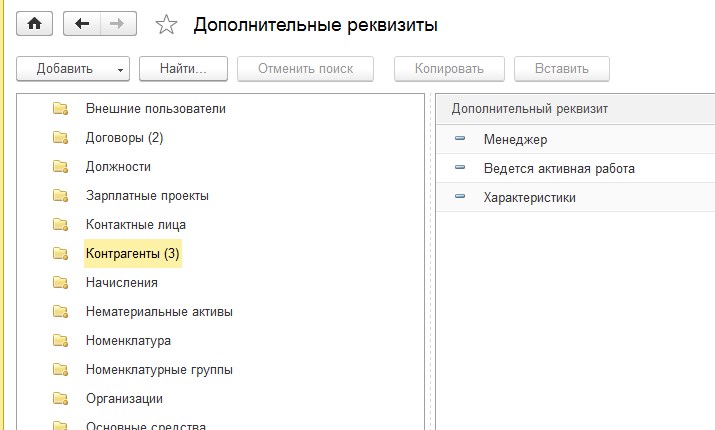Open the Добавить dropdown arrow
The image size is (715, 430).
(x=120, y=70)
